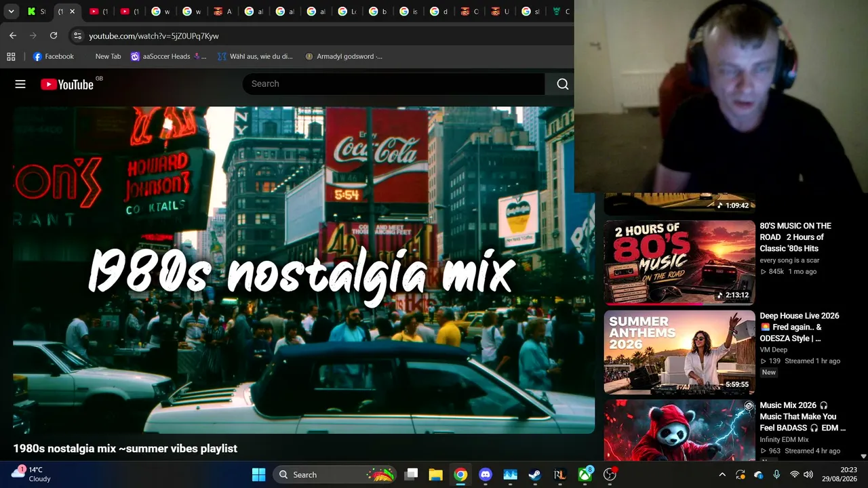The image size is (868, 488).
Task: Open Discord from the taskbar
Action: (x=486, y=474)
